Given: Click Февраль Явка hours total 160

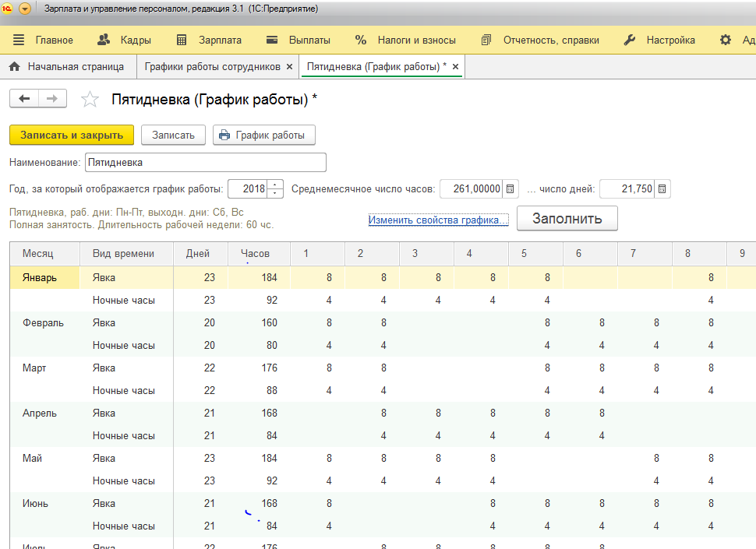Looking at the screenshot, I should tap(259, 322).
